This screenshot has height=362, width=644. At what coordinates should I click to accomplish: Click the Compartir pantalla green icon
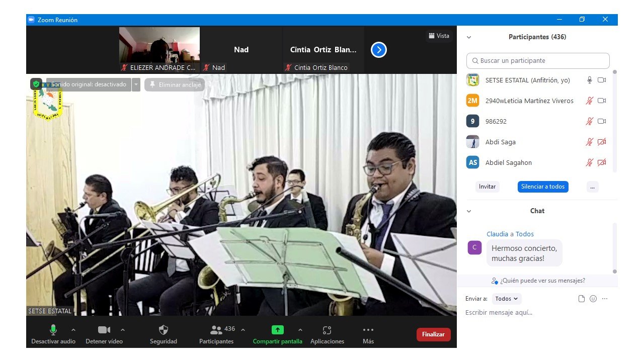278,330
